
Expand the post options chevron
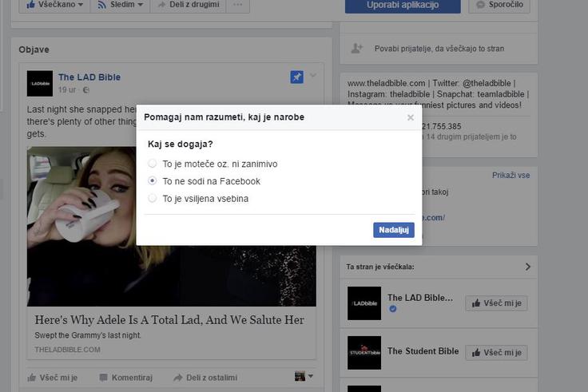(x=312, y=75)
